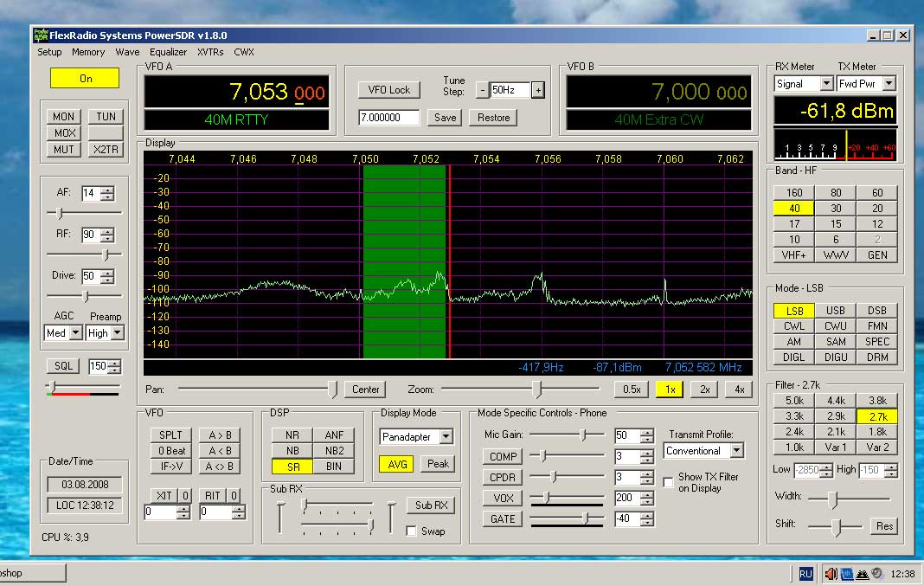Click the plus button next to Tune Step
Viewport: 924px width, 586px height.
(537, 90)
